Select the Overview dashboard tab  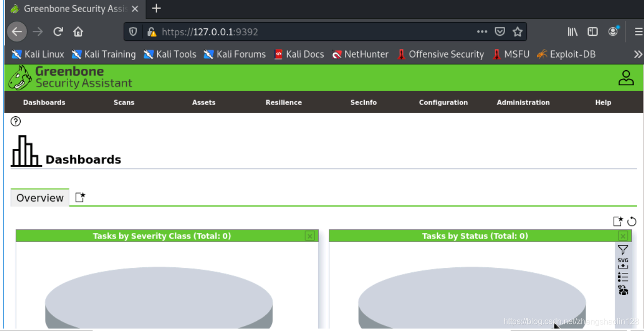pos(40,198)
